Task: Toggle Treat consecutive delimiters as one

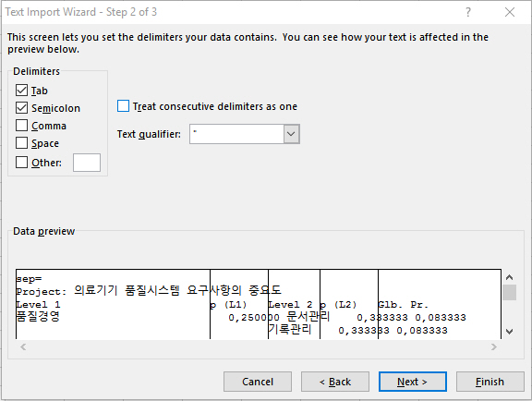Action: tap(123, 106)
